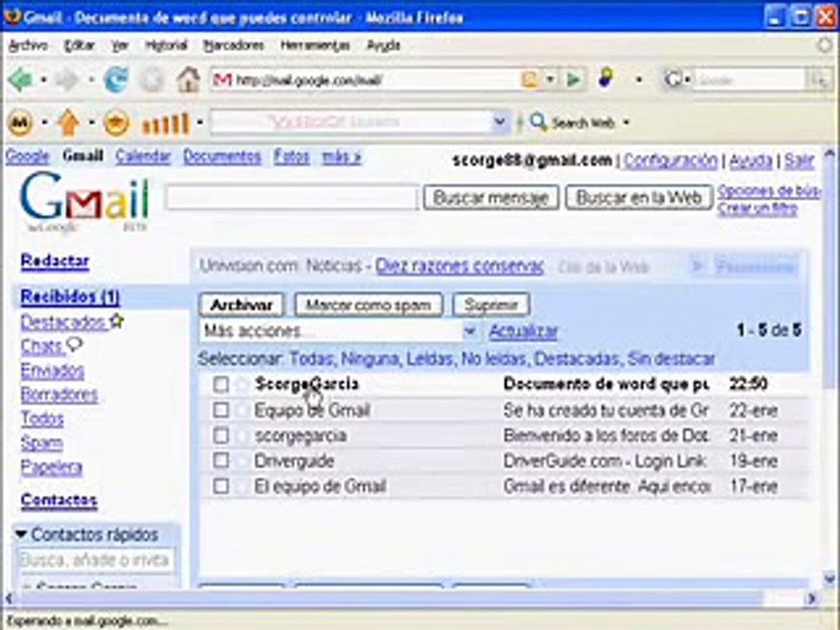
Task: Click in the Gmail message search field
Action: tap(291, 197)
